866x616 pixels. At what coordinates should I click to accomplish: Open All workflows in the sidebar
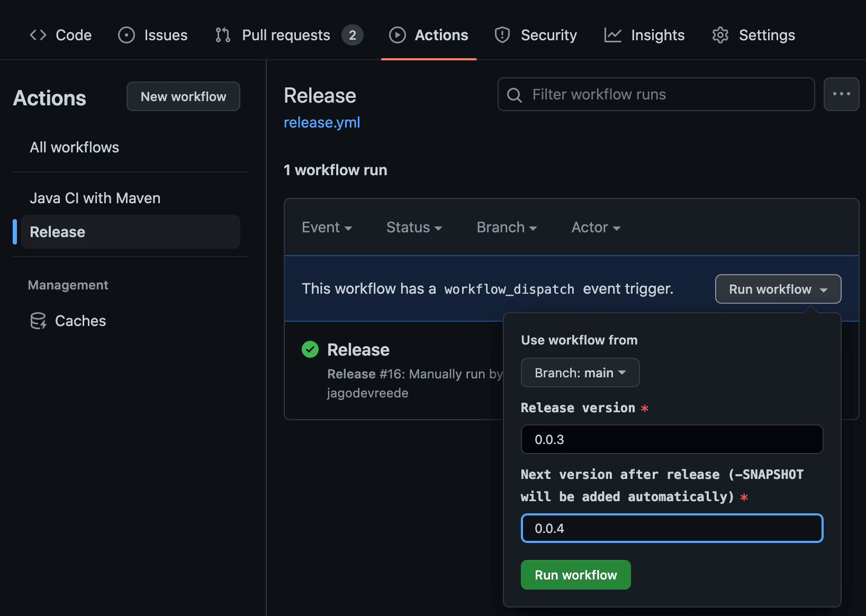click(74, 147)
